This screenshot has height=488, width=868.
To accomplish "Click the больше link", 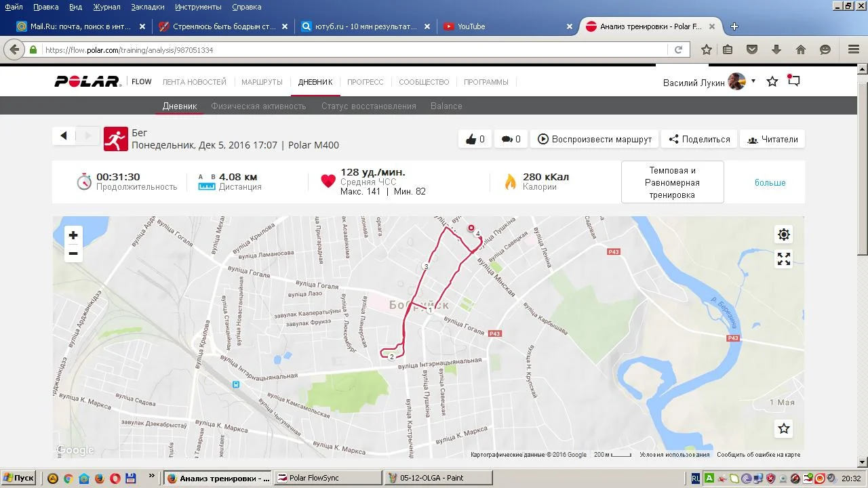I will coord(770,183).
